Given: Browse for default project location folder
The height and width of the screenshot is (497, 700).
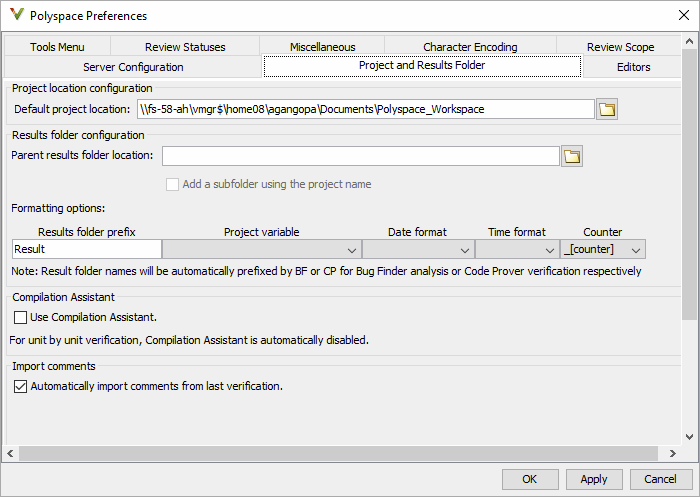Looking at the screenshot, I should (x=606, y=109).
